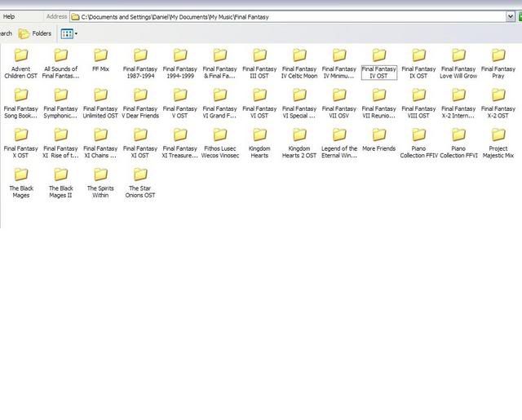Screen dimensions: 522x420
Task: Open Final Fantasy IV Celtic Moon folder
Action: point(299,64)
